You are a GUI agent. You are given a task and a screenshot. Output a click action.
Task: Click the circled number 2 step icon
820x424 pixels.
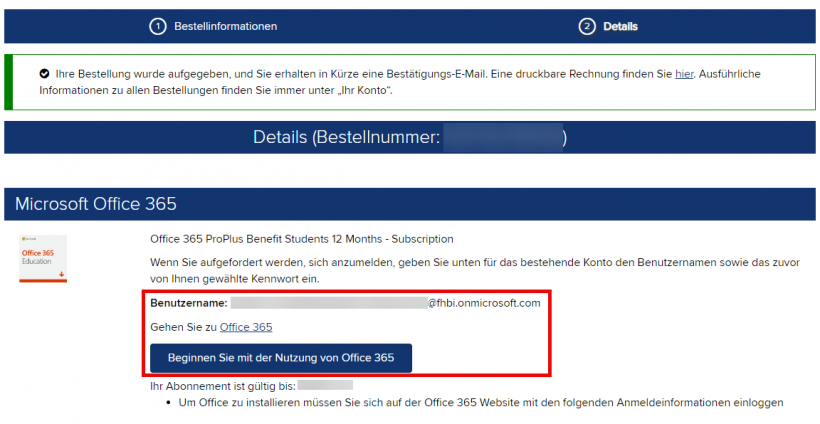pos(587,26)
